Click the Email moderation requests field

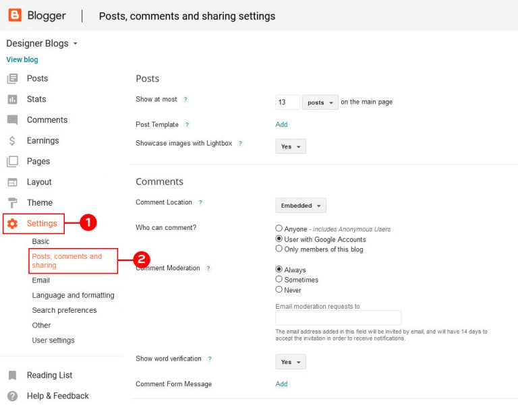[338, 318]
